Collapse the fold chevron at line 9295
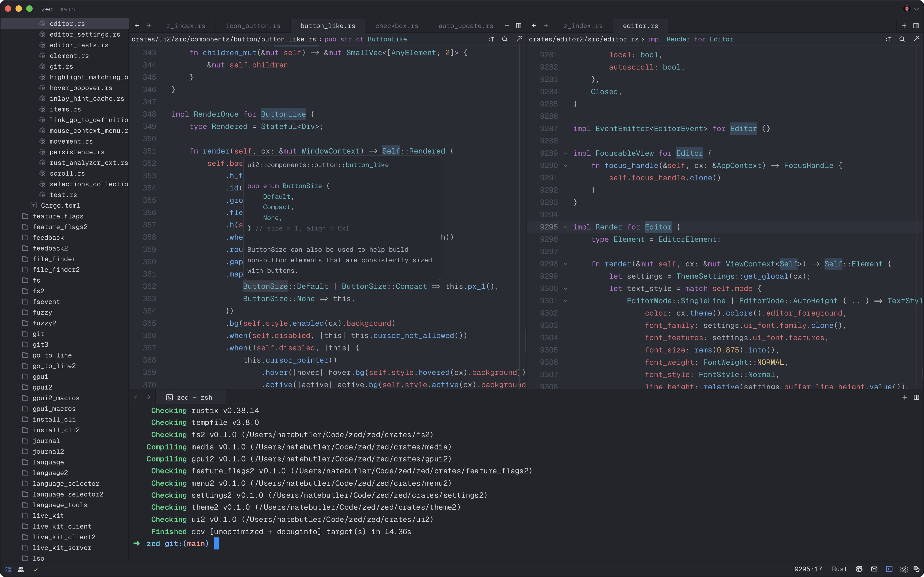The height and width of the screenshot is (577, 924). pos(565,227)
